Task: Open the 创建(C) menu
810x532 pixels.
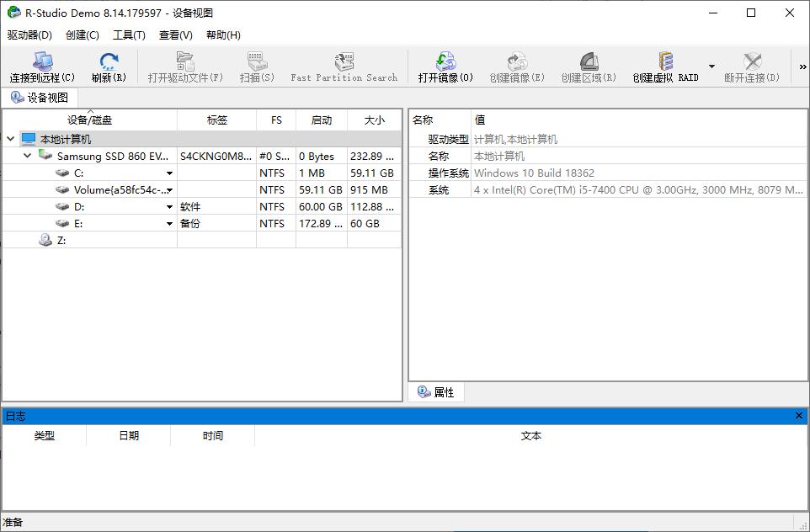Action: click(x=83, y=35)
